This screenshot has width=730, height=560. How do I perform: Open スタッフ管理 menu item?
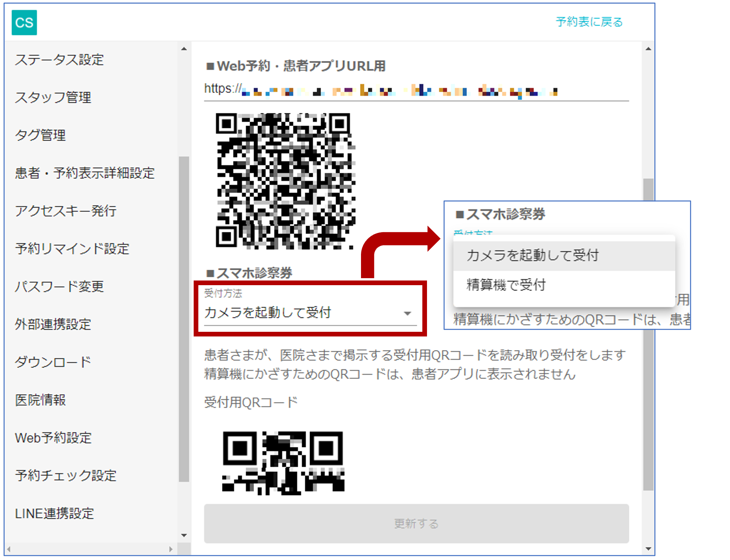53,98
